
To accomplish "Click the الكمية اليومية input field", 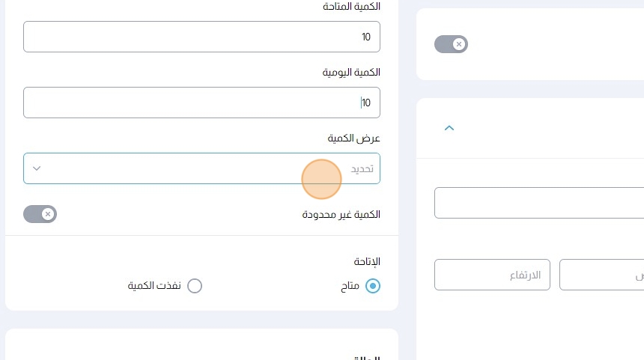I will coord(201,103).
